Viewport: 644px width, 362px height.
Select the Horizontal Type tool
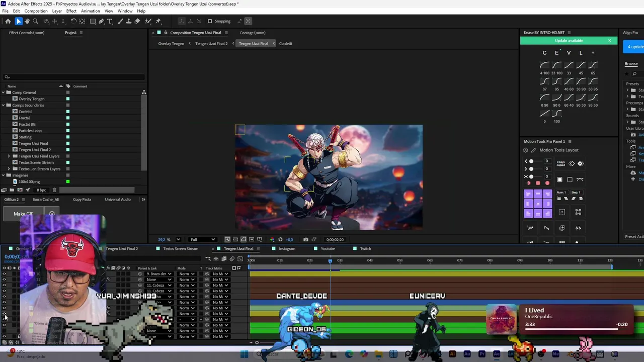click(110, 21)
